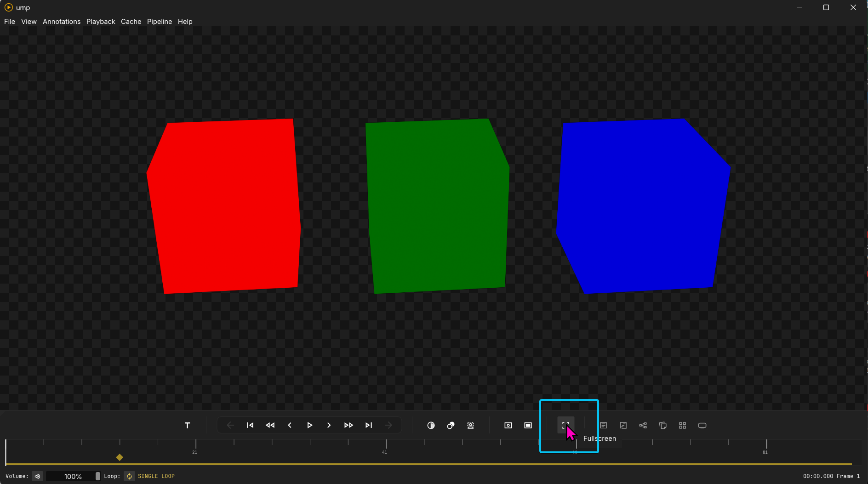
Task: Click the screenshot capture icon
Action: 508,426
